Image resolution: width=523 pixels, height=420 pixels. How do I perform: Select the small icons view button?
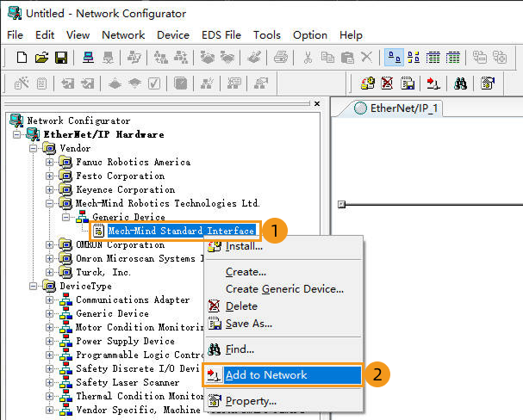point(414,58)
